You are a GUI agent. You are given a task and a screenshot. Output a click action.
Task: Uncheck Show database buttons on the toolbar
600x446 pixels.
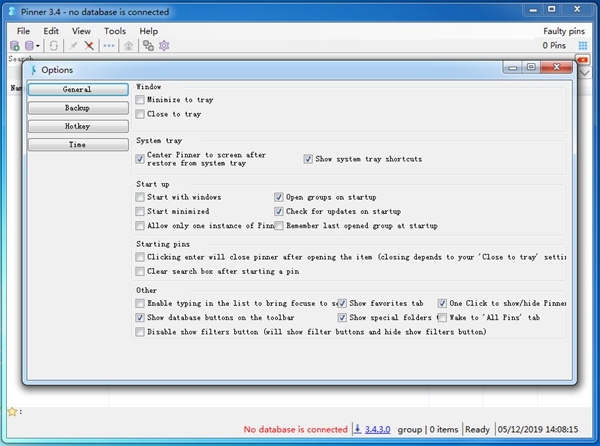click(140, 317)
